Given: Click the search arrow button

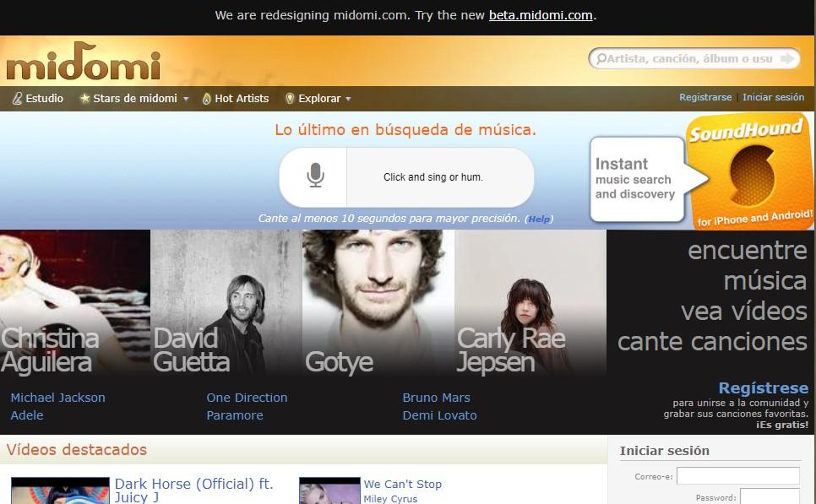Looking at the screenshot, I should coord(787,58).
